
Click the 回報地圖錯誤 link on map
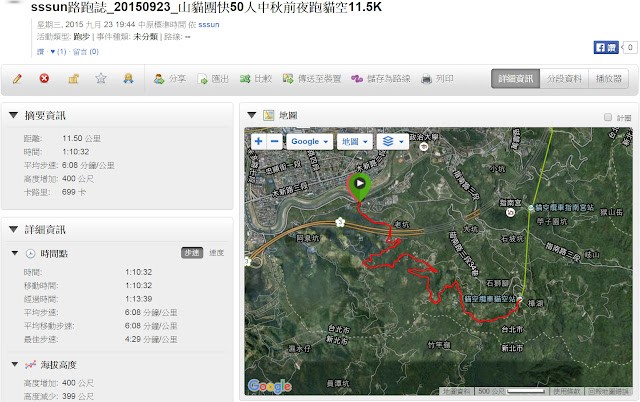[x=608, y=391]
